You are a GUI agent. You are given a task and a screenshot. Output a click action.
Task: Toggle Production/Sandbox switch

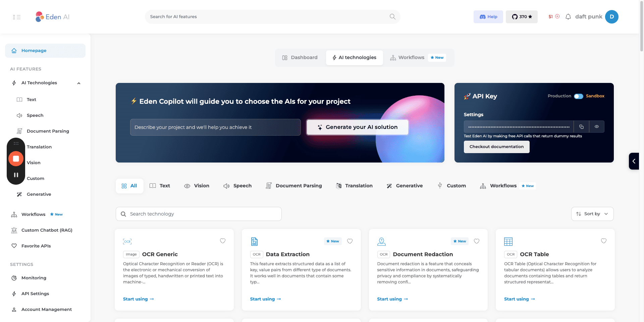pos(579,96)
